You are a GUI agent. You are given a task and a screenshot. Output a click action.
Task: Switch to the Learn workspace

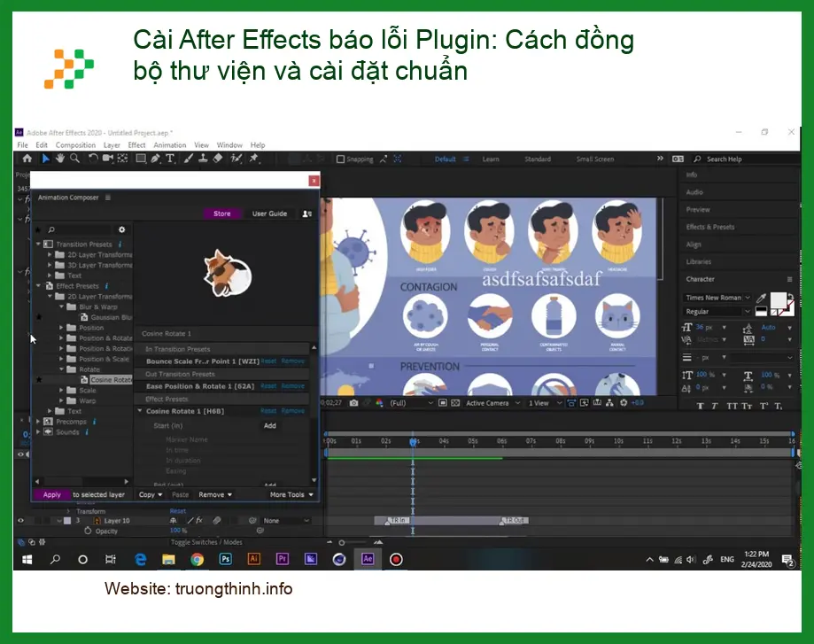(x=491, y=159)
